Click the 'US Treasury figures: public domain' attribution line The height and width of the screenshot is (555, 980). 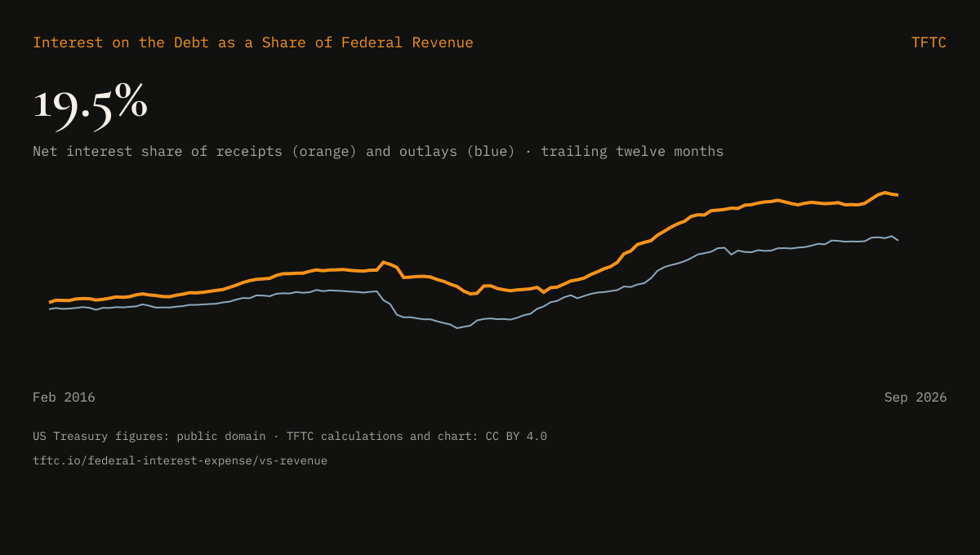pos(290,437)
